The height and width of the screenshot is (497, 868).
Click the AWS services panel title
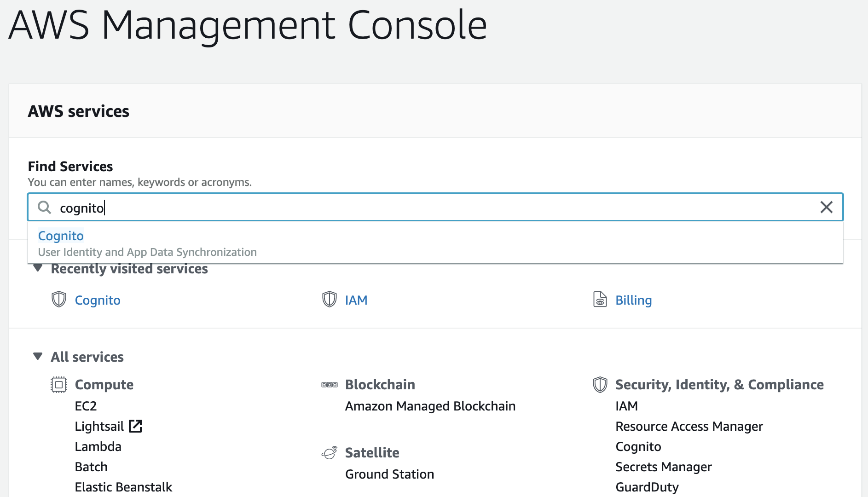click(79, 111)
